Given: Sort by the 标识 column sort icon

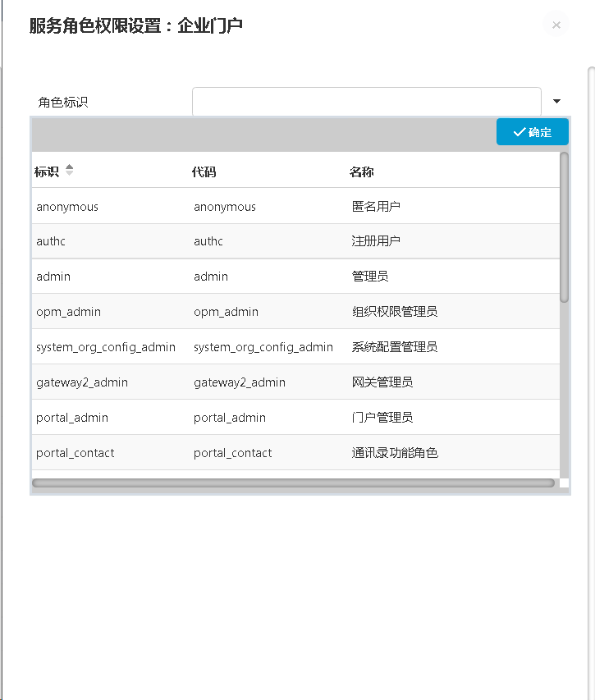Looking at the screenshot, I should tap(69, 170).
